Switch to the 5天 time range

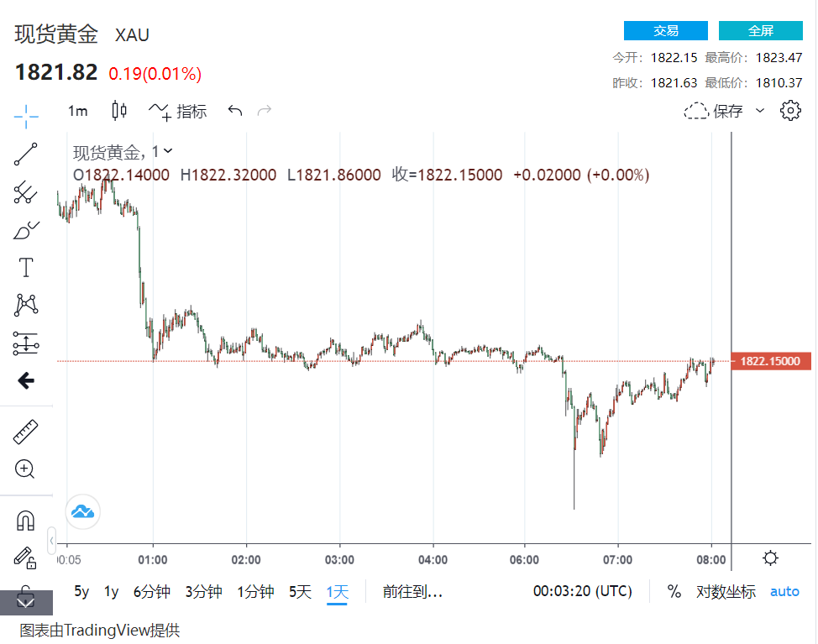pyautogui.click(x=300, y=591)
